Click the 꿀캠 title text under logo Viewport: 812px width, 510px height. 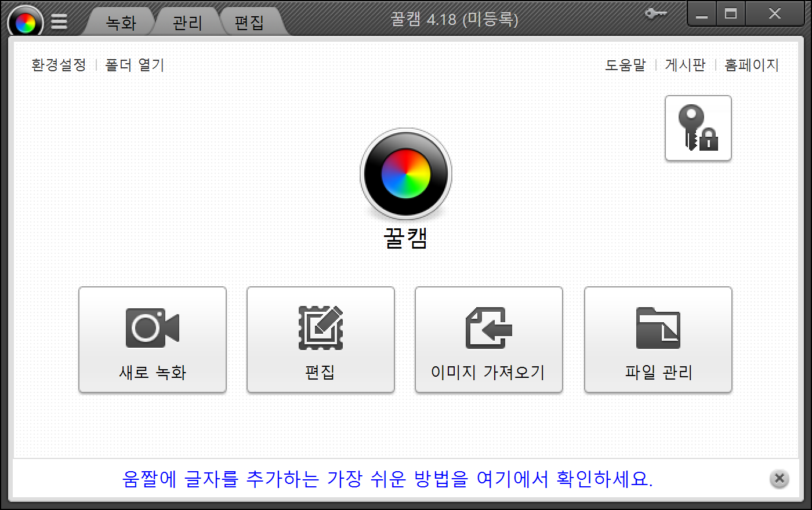point(406,238)
